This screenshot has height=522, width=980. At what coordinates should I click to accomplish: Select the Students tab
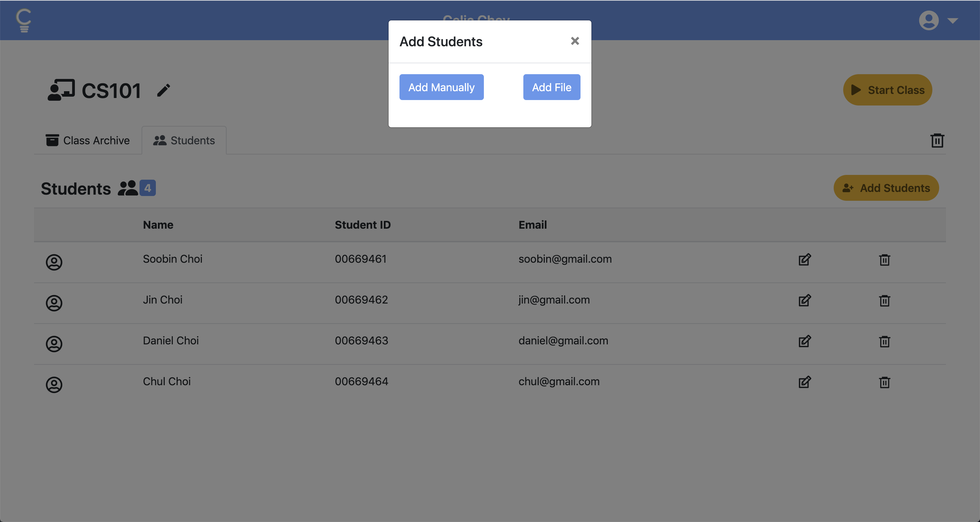(184, 141)
